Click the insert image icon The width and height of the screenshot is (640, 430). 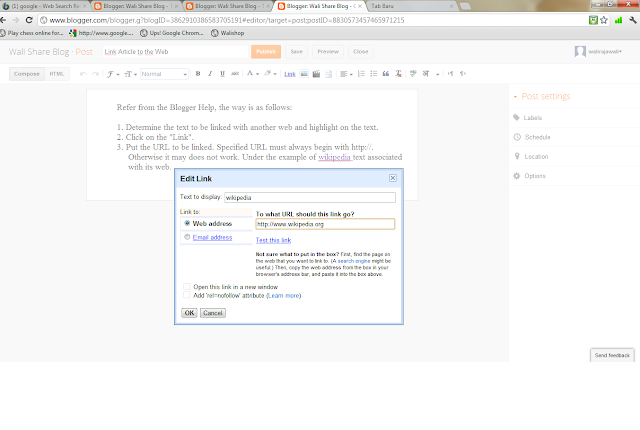click(304, 74)
